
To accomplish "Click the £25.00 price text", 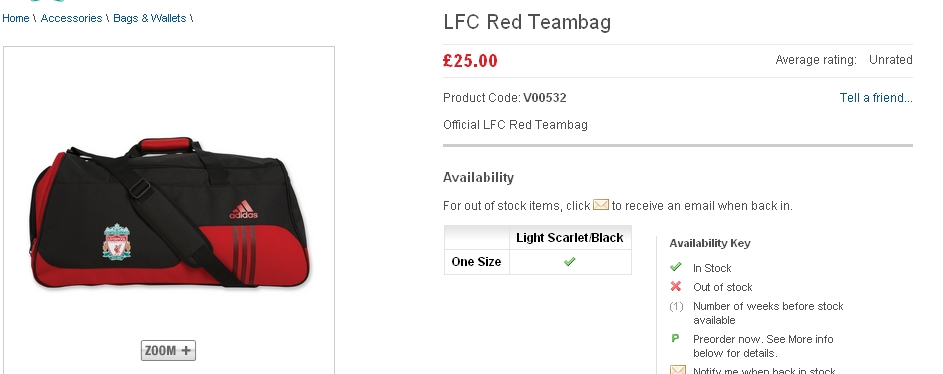I will point(470,61).
